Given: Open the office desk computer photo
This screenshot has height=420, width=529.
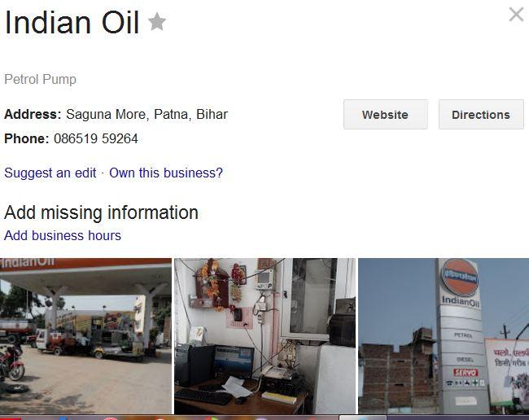Looking at the screenshot, I should click(264, 336).
